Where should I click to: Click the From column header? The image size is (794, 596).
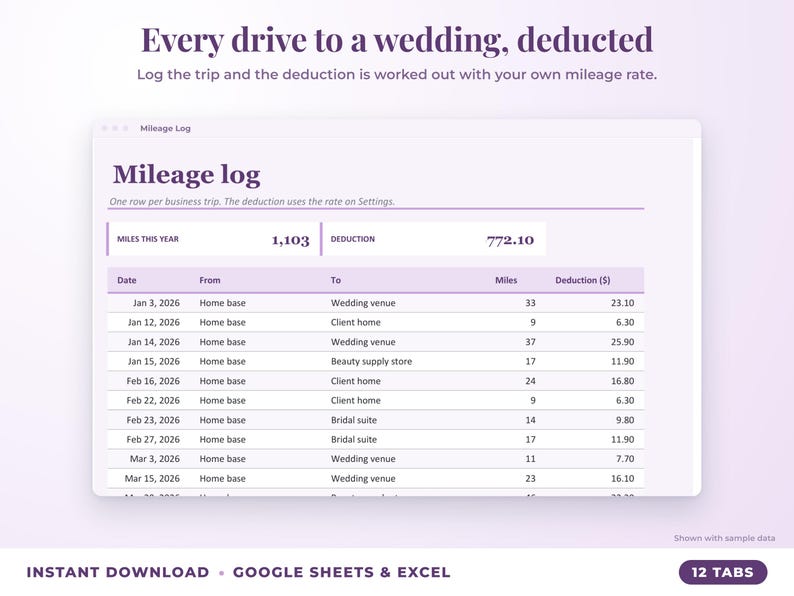(210, 280)
